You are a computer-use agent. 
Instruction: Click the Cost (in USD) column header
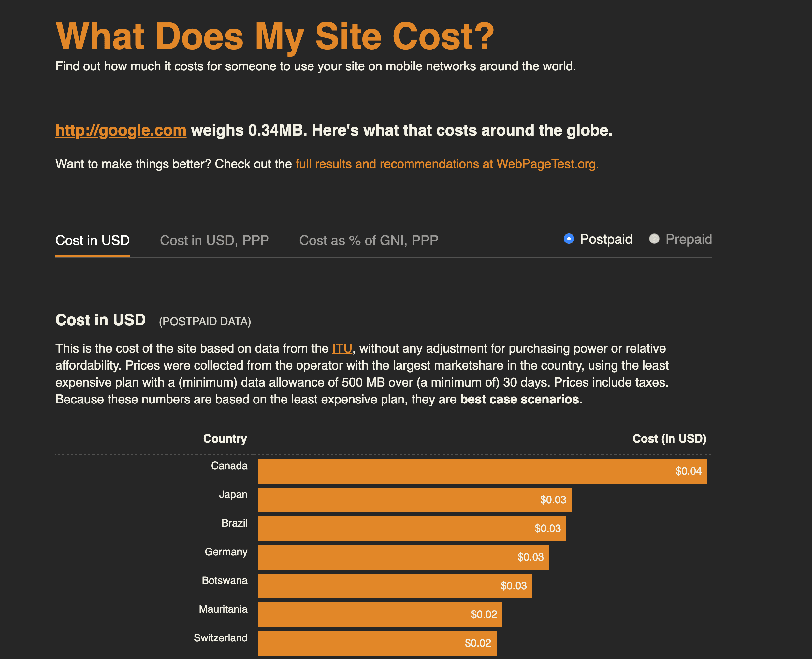coord(669,439)
